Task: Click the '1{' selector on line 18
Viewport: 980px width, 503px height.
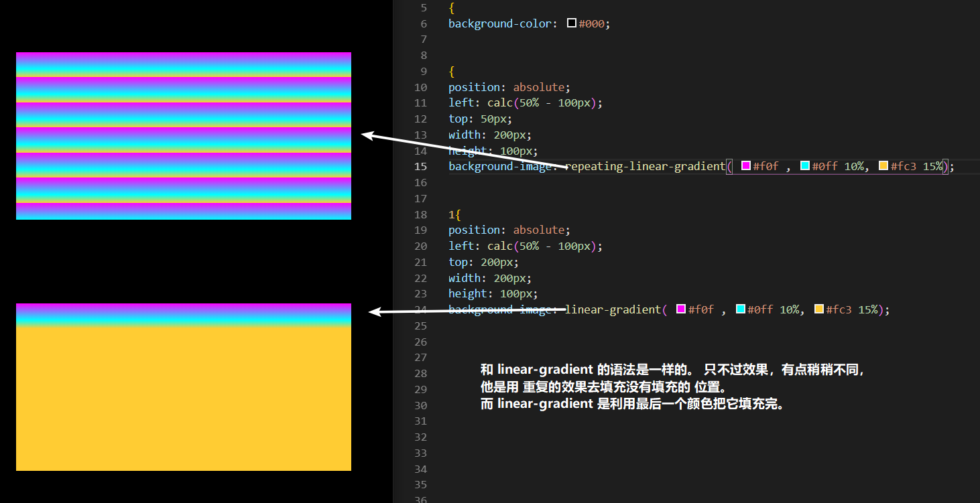Action: click(455, 214)
